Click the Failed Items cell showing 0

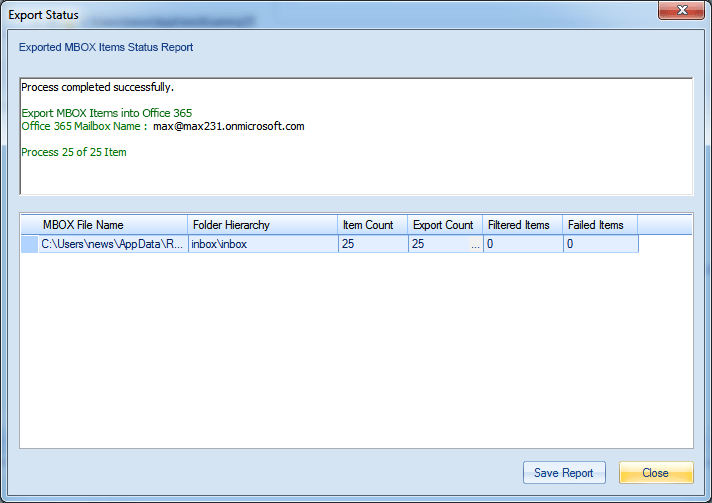(601, 244)
